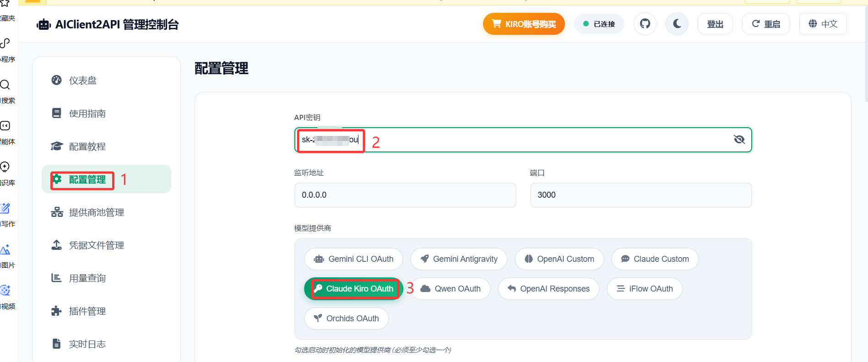Click the 配置管理 gear icon
Screen dimensions: 868x362
coord(57,178)
